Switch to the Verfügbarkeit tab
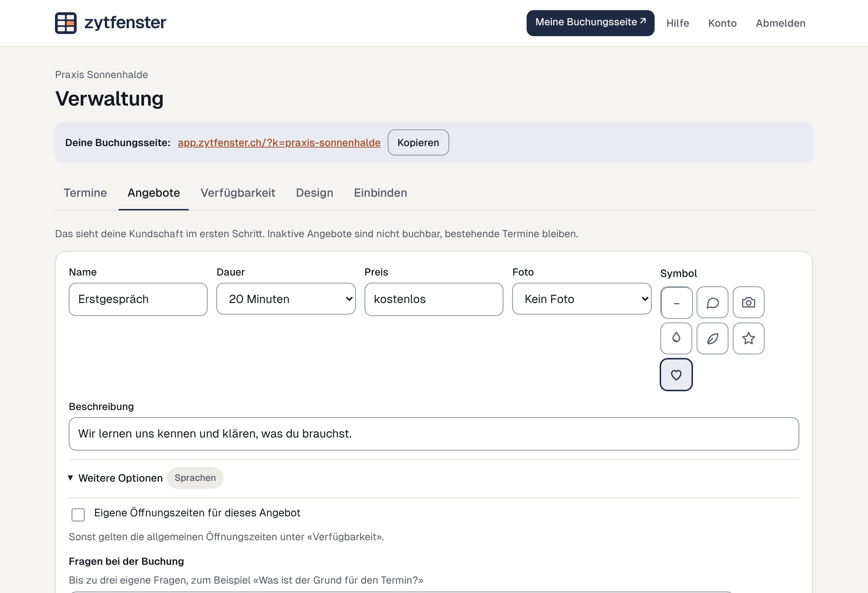This screenshot has width=868, height=593. pyautogui.click(x=238, y=193)
